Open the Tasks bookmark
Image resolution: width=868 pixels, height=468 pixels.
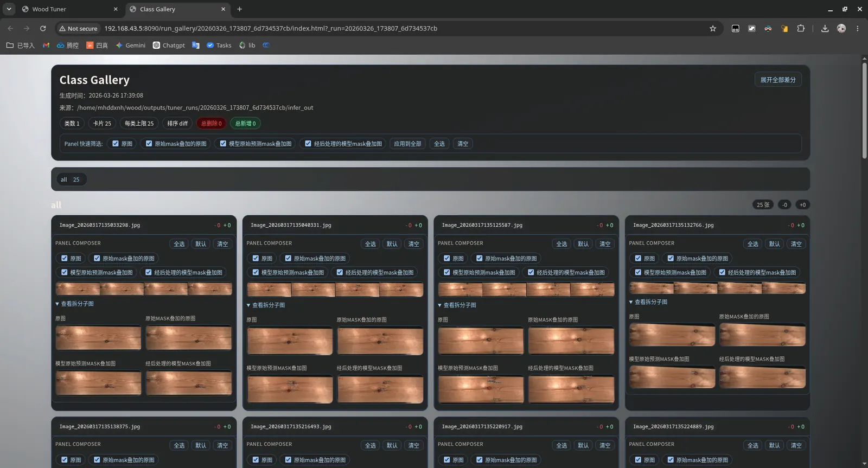pos(219,46)
